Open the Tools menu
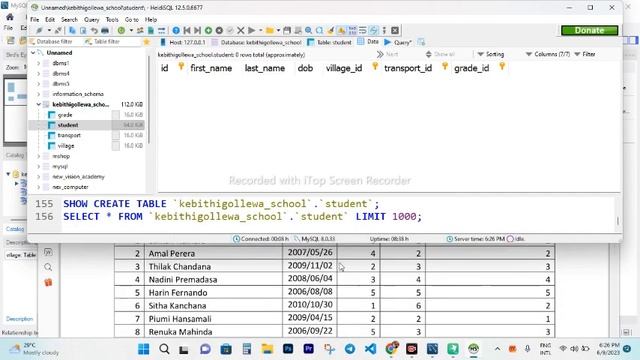 112,20
